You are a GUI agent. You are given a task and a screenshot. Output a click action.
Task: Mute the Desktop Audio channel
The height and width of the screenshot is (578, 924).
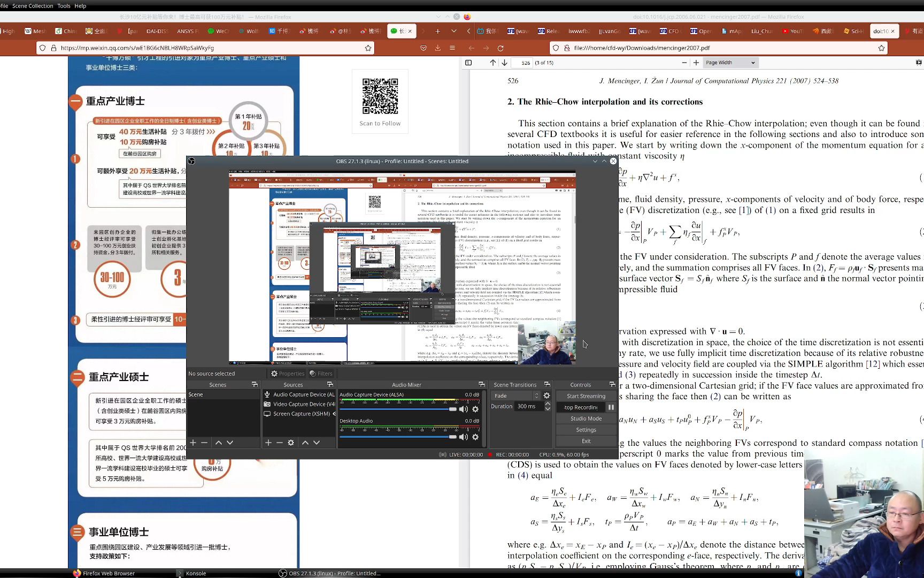click(463, 437)
